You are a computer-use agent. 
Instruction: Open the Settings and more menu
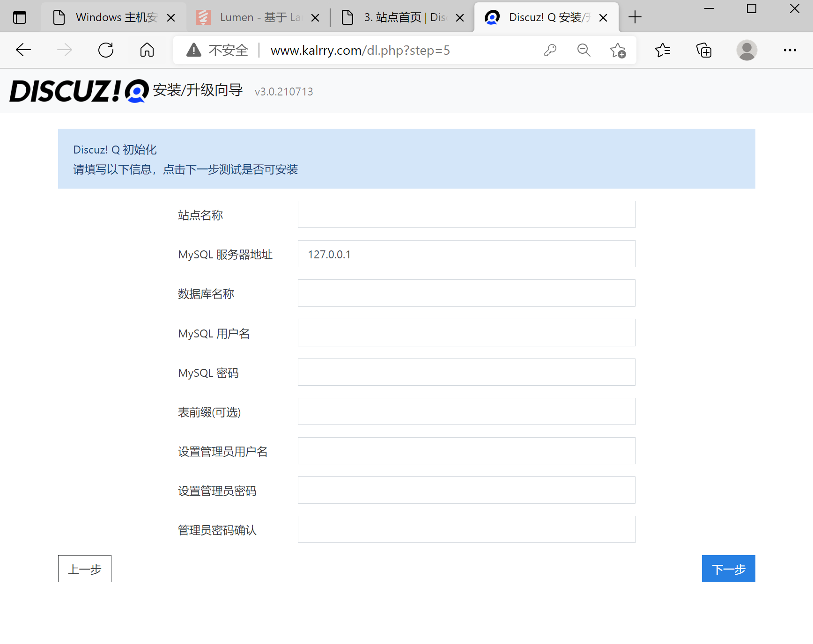pyautogui.click(x=790, y=50)
